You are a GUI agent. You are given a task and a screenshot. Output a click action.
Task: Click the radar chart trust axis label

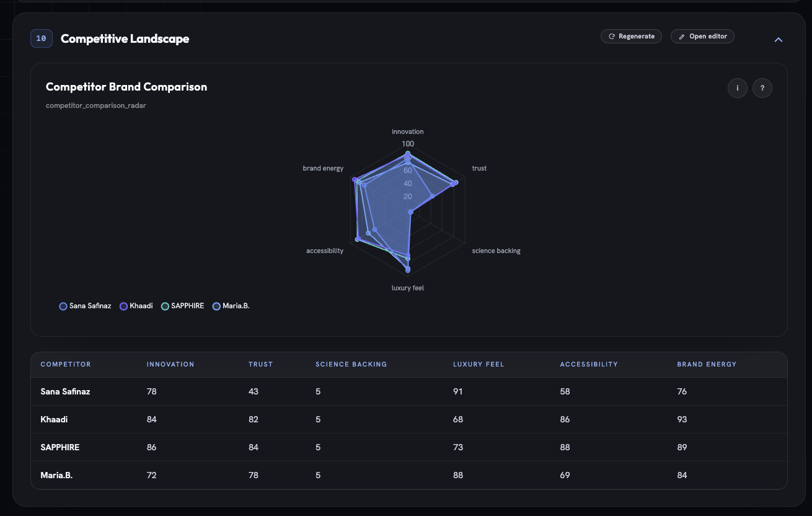pos(479,168)
